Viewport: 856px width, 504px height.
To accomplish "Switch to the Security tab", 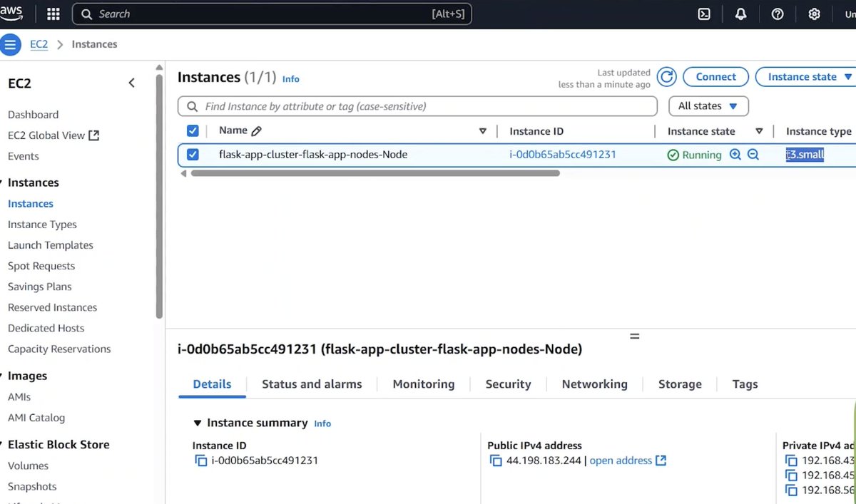I will click(x=508, y=384).
